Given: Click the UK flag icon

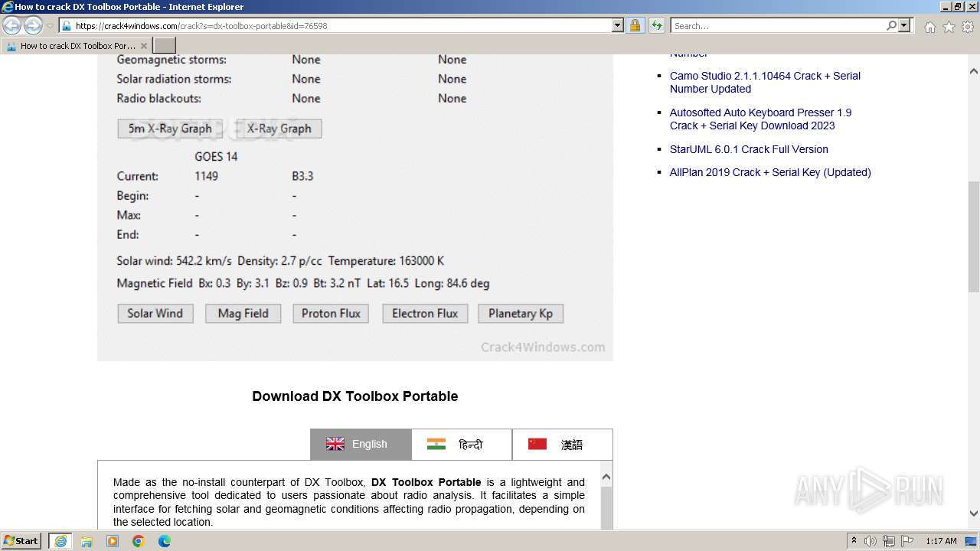Looking at the screenshot, I should click(335, 444).
